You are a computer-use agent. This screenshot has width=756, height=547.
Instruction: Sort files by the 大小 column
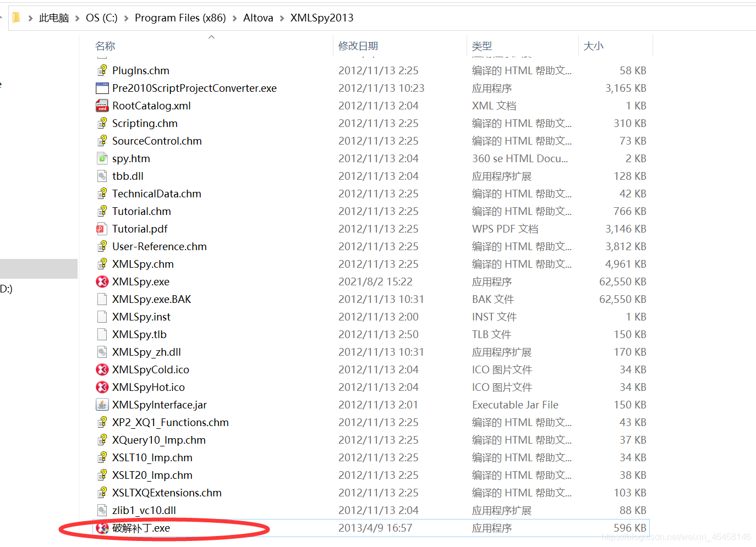point(593,46)
